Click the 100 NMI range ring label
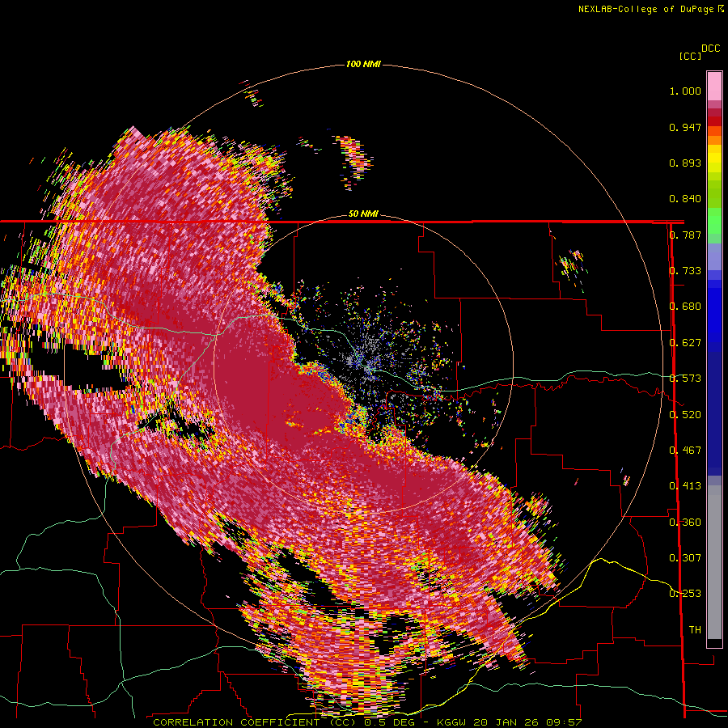This screenshot has width=728, height=728. click(x=363, y=64)
